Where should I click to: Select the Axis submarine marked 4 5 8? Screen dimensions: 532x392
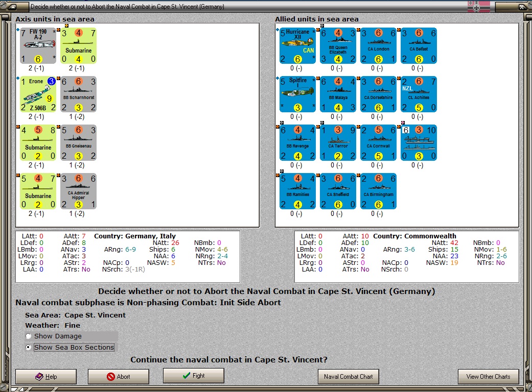click(x=38, y=142)
